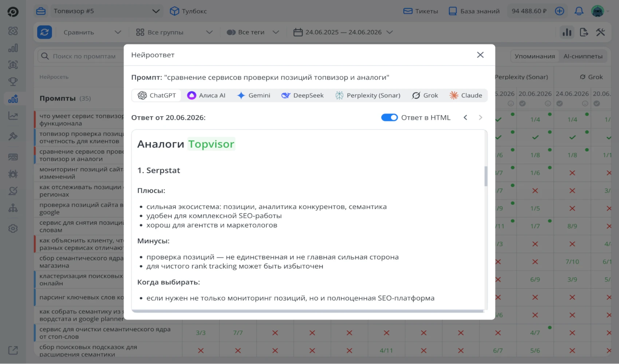The image size is (619, 364).
Task: Expand the Сравнить dropdown
Action: point(92,32)
